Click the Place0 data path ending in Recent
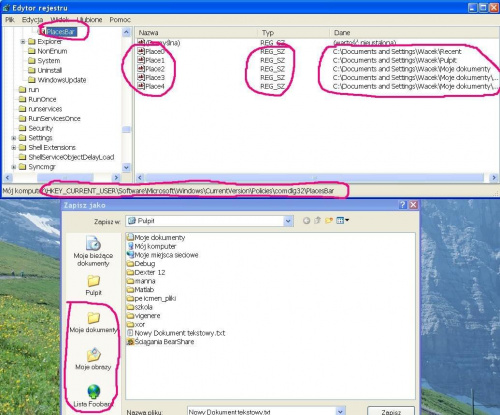 (397, 51)
